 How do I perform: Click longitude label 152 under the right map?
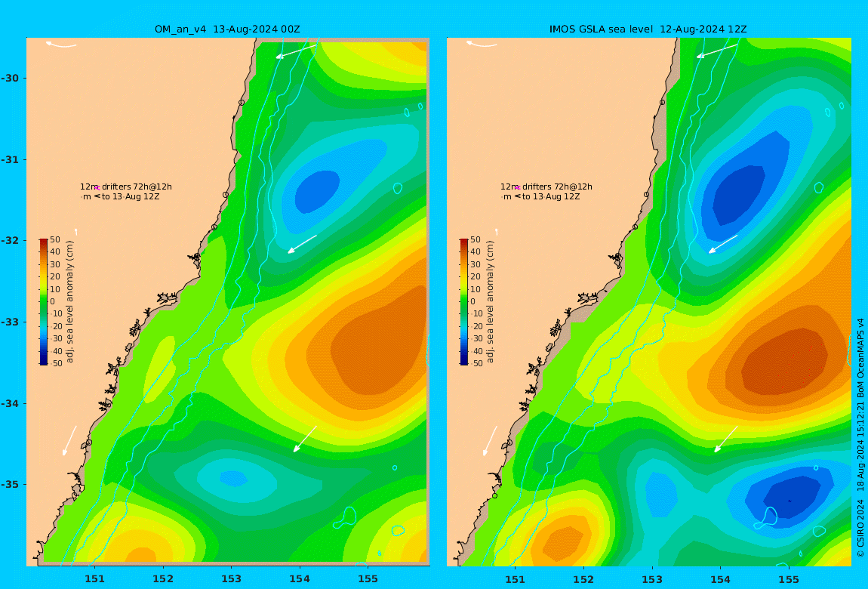point(583,579)
